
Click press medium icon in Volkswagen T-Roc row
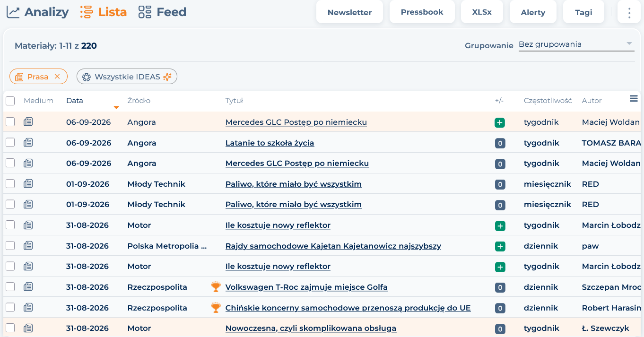28,287
